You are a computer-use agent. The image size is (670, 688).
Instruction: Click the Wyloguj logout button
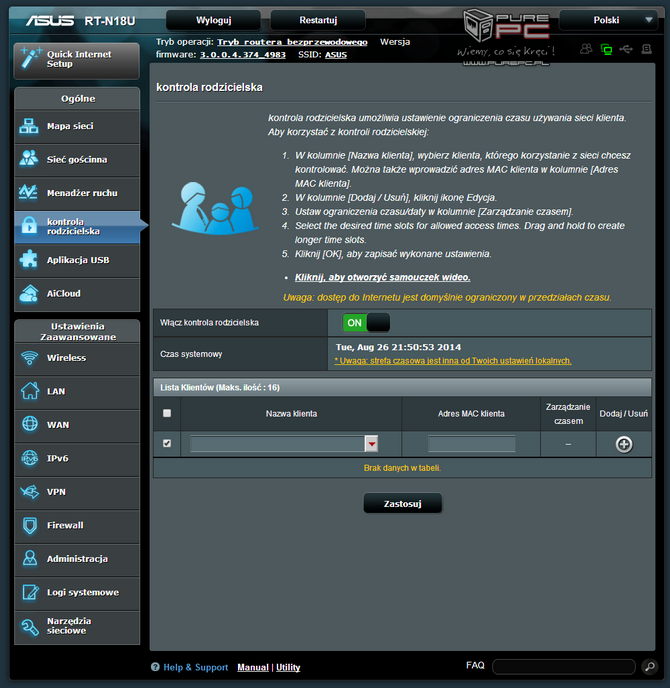[x=212, y=20]
